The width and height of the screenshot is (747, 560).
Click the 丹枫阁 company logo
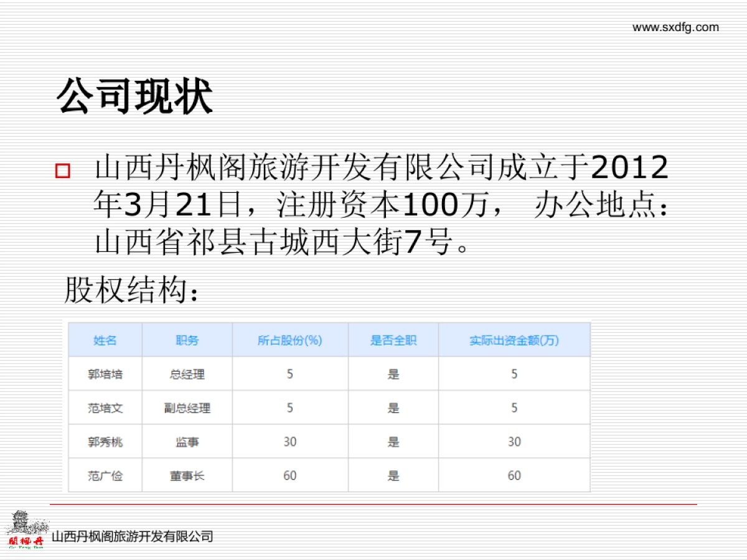click(25, 532)
